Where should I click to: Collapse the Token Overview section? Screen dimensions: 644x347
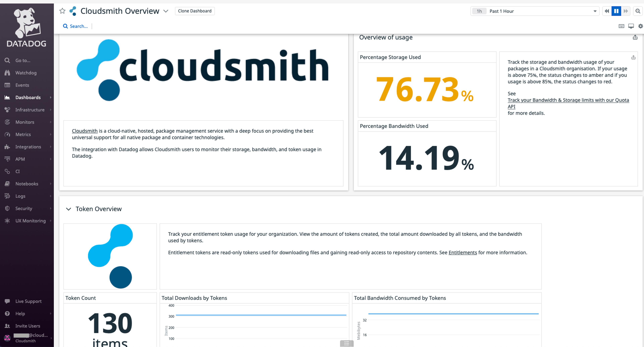pyautogui.click(x=68, y=209)
